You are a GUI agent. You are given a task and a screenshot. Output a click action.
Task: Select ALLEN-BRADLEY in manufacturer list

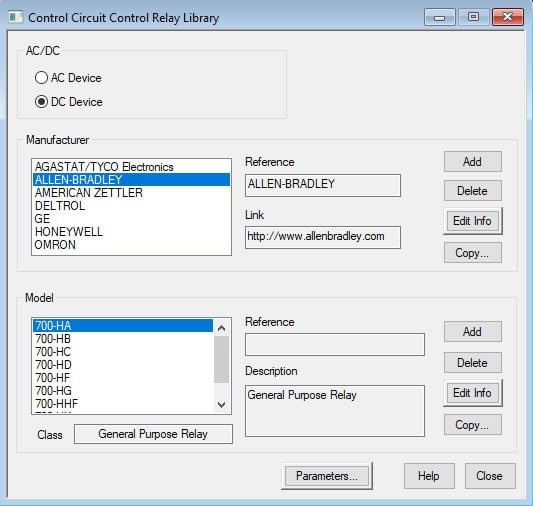click(131, 179)
